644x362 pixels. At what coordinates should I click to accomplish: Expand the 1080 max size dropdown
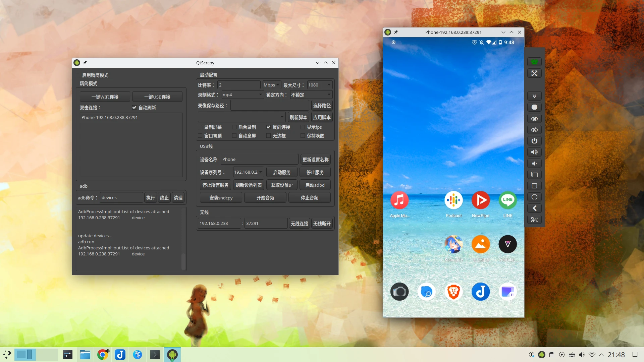(x=319, y=85)
